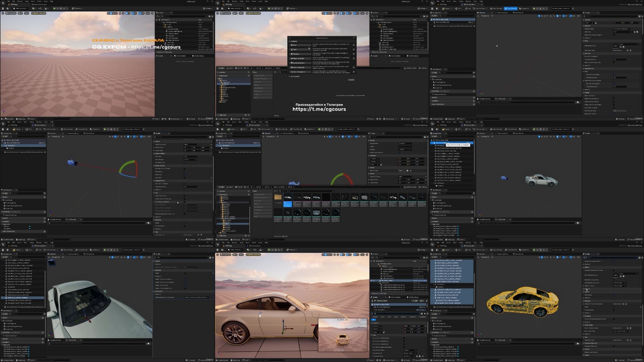Click Add in BP_Vehicle_Base Details header
The width and height of the screenshot is (644, 362).
(x=415, y=301)
